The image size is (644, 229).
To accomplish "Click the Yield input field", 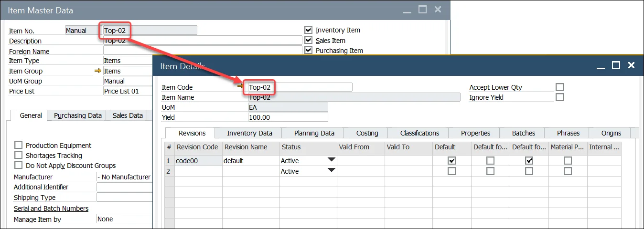I will pyautogui.click(x=288, y=117).
